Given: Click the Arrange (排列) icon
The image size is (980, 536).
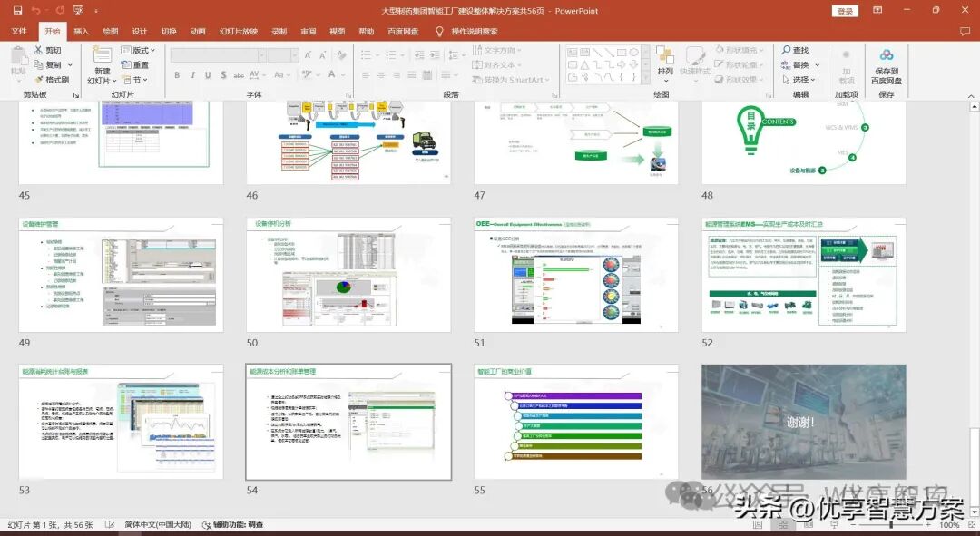Looking at the screenshot, I should point(665,62).
